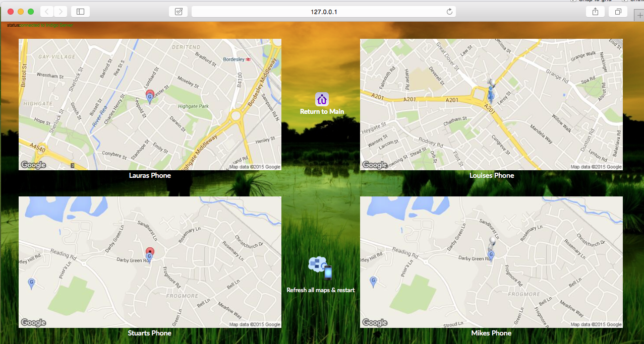This screenshot has width=644, height=344.
Task: Click the status connected text at top left
Action: (40, 25)
